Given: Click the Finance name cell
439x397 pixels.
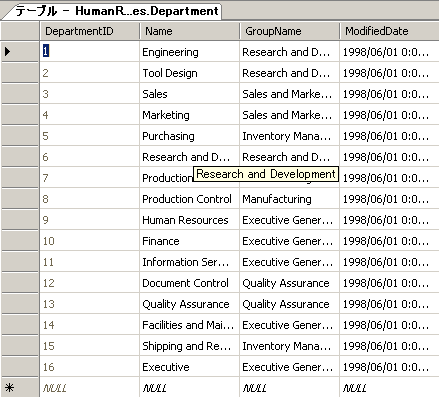Looking at the screenshot, I should [189, 241].
